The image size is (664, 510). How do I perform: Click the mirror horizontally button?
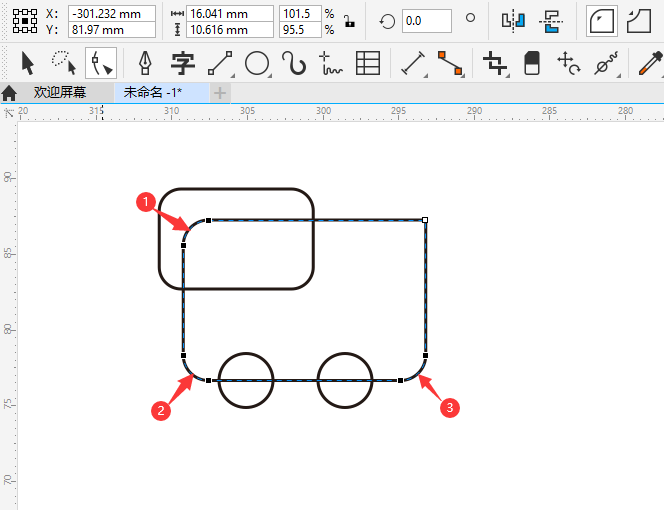click(513, 20)
